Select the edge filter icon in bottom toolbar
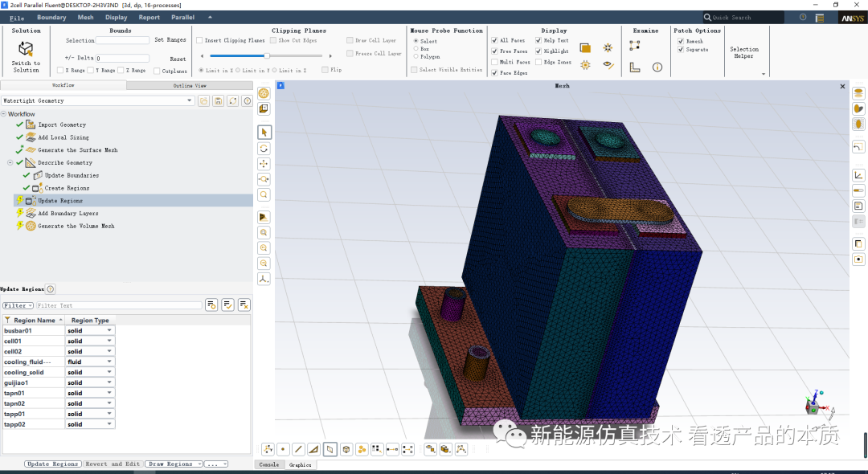The image size is (868, 474). [297, 449]
